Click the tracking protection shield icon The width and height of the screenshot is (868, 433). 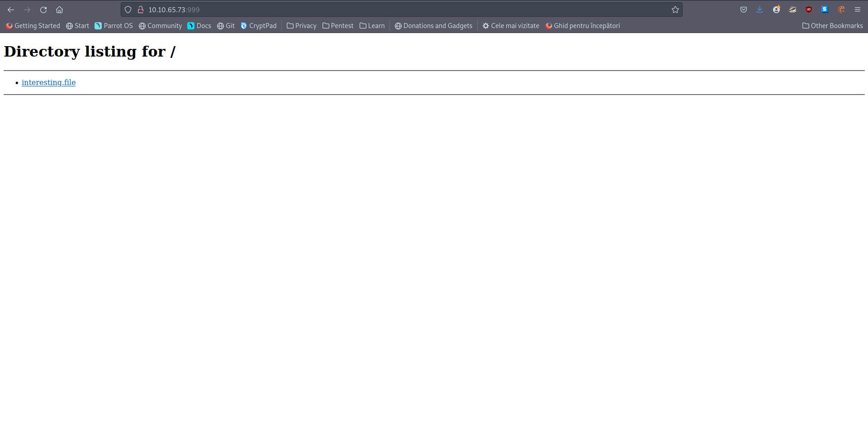click(x=128, y=10)
